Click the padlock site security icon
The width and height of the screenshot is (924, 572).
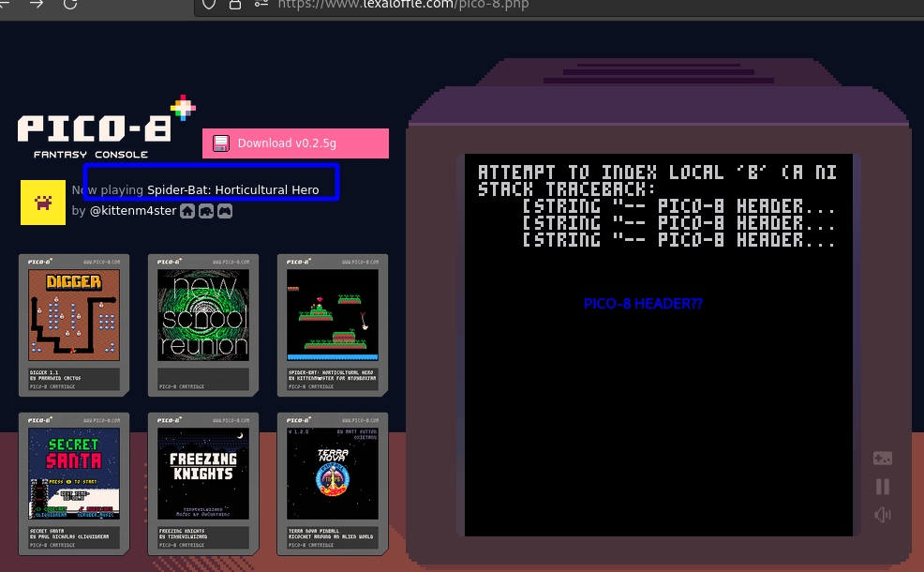[x=235, y=4]
